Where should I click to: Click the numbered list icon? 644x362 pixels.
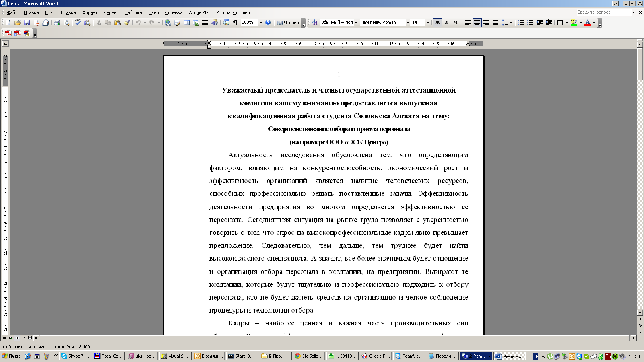pyautogui.click(x=520, y=23)
